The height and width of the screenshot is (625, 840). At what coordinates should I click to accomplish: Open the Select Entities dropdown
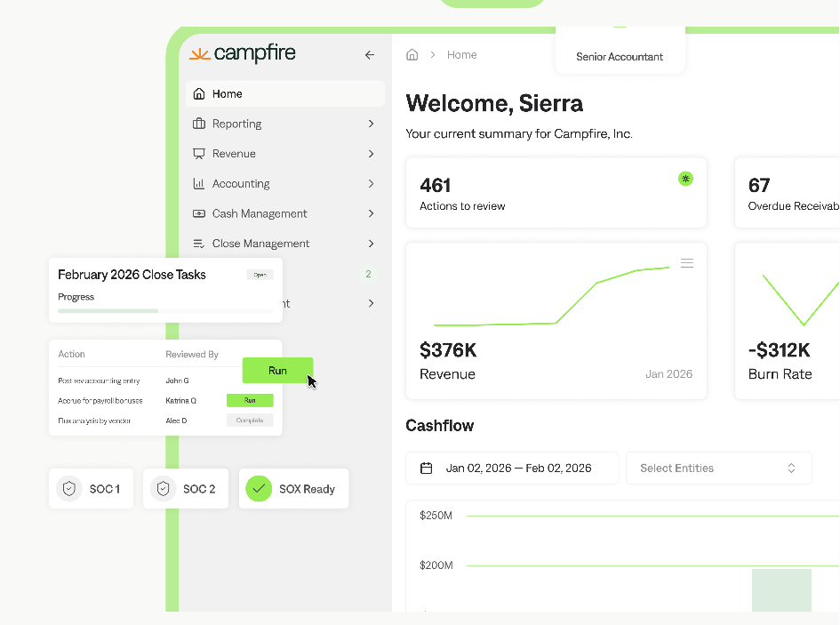718,469
